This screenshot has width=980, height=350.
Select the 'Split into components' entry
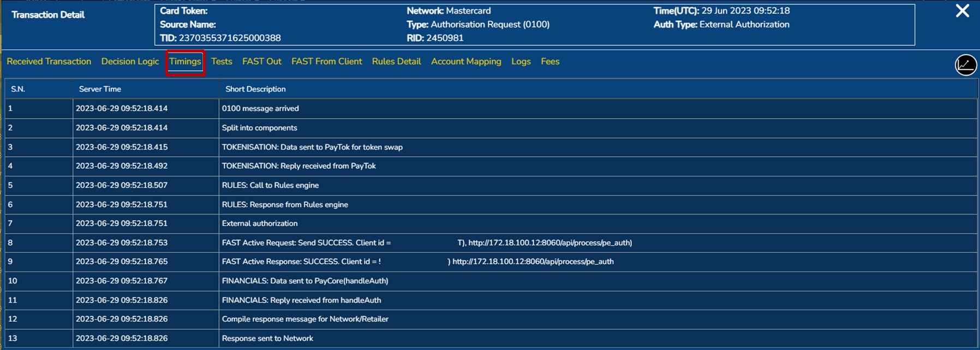[260, 128]
